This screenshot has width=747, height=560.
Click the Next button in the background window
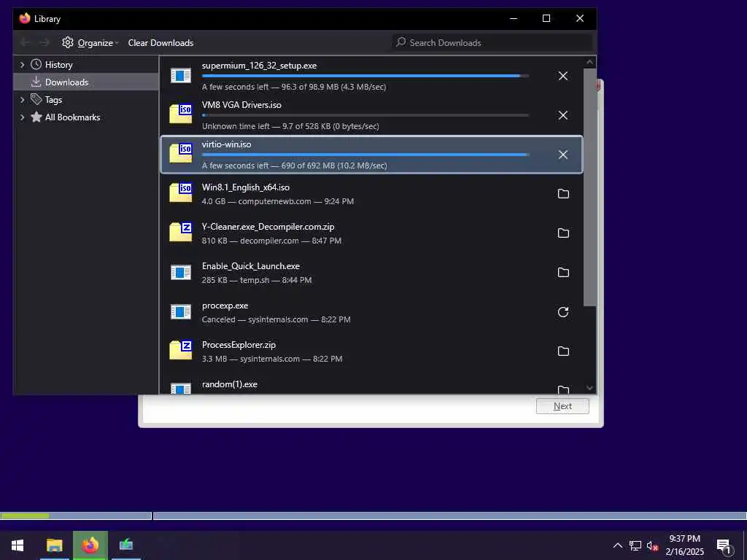point(562,406)
